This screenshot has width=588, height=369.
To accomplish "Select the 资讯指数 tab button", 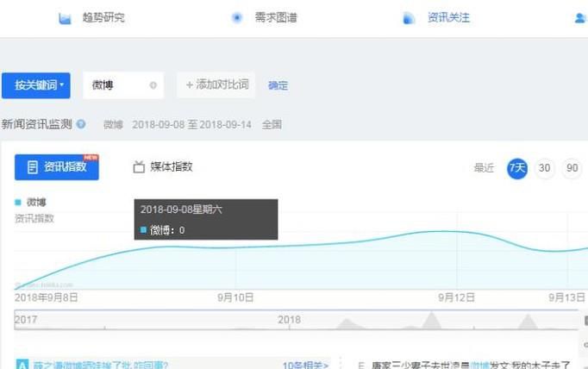I will [x=57, y=167].
